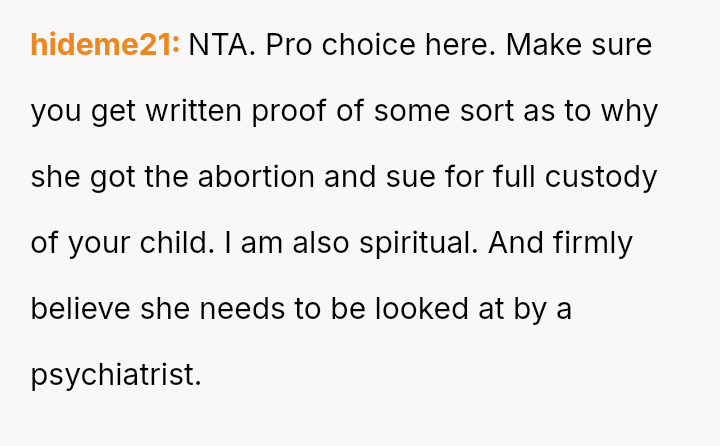Place cursor on the word "why"

pos(629,113)
